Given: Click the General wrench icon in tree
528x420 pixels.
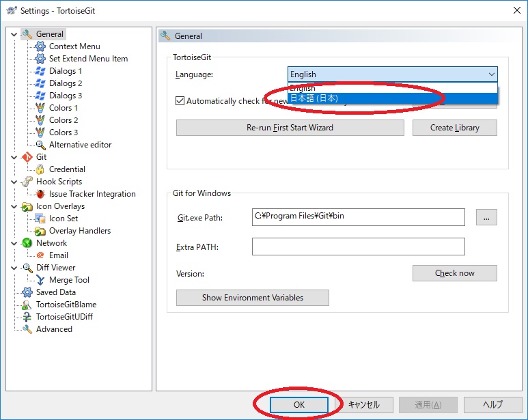Looking at the screenshot, I should tap(27, 34).
